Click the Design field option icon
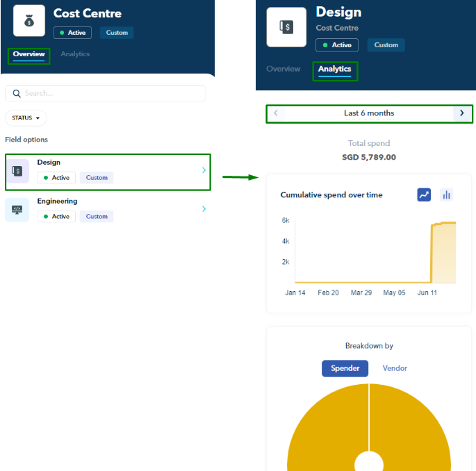The height and width of the screenshot is (471, 476). pos(17,172)
